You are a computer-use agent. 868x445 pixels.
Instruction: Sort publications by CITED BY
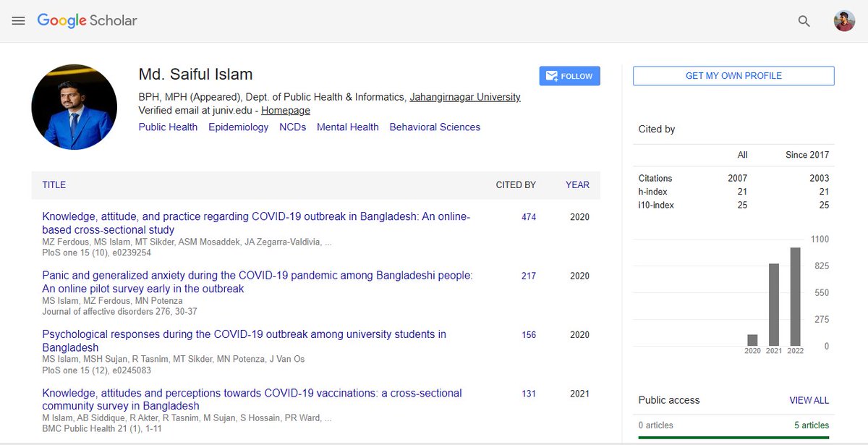(516, 185)
